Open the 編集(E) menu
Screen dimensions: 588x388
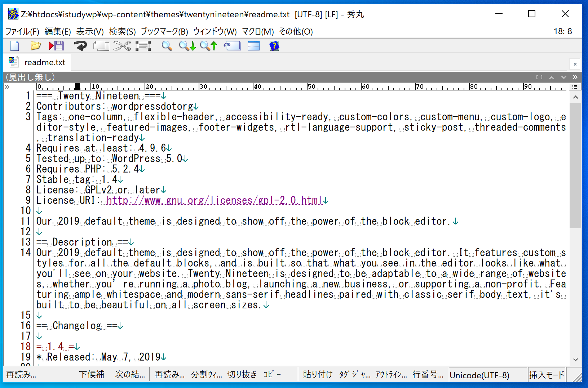[58, 32]
